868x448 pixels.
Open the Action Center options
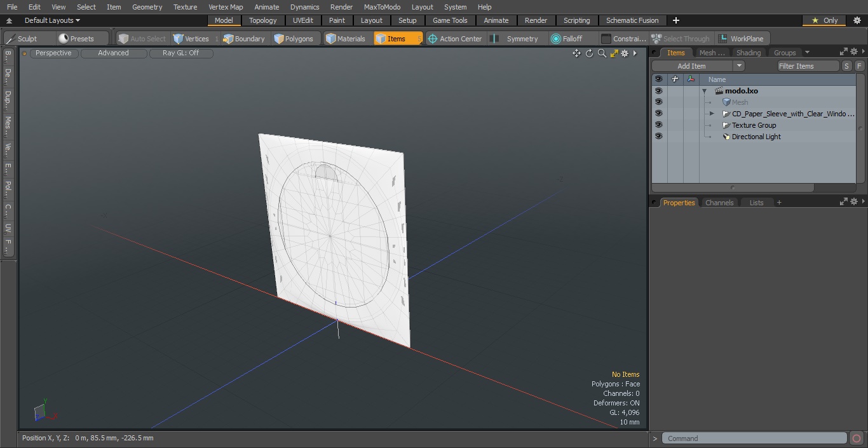pos(455,39)
